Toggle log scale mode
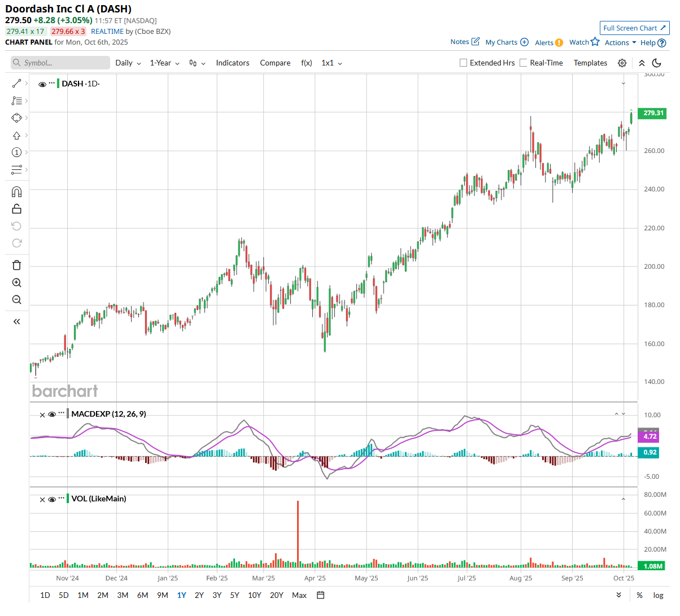Image resolution: width=680 pixels, height=616 pixels. [x=659, y=595]
